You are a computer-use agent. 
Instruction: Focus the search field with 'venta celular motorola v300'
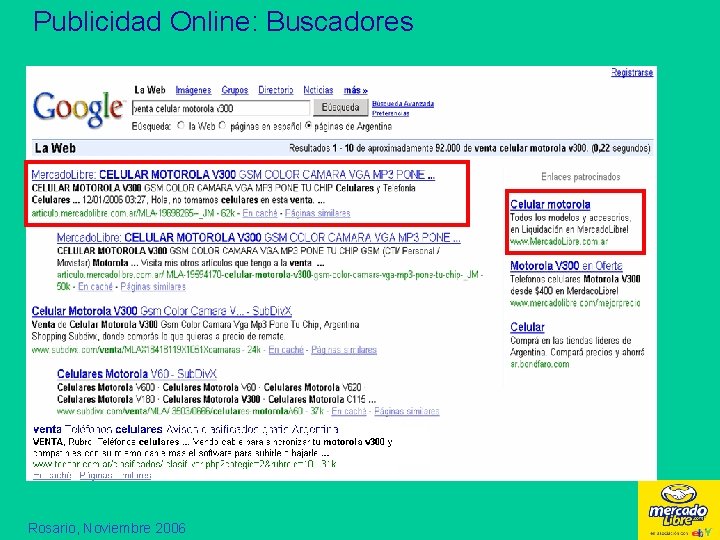(221, 108)
